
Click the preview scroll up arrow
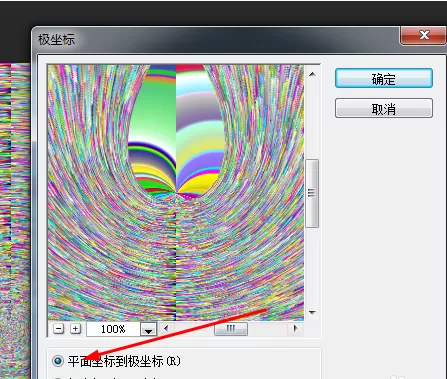point(312,74)
